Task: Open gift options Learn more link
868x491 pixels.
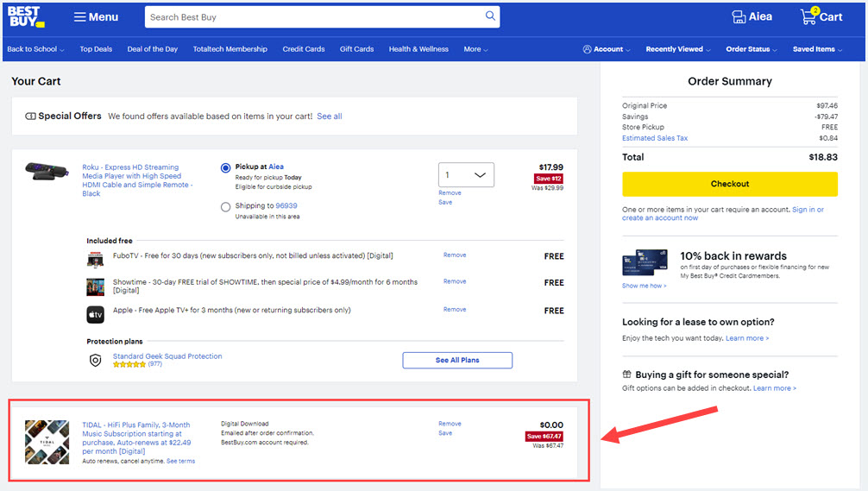Action: click(x=775, y=388)
